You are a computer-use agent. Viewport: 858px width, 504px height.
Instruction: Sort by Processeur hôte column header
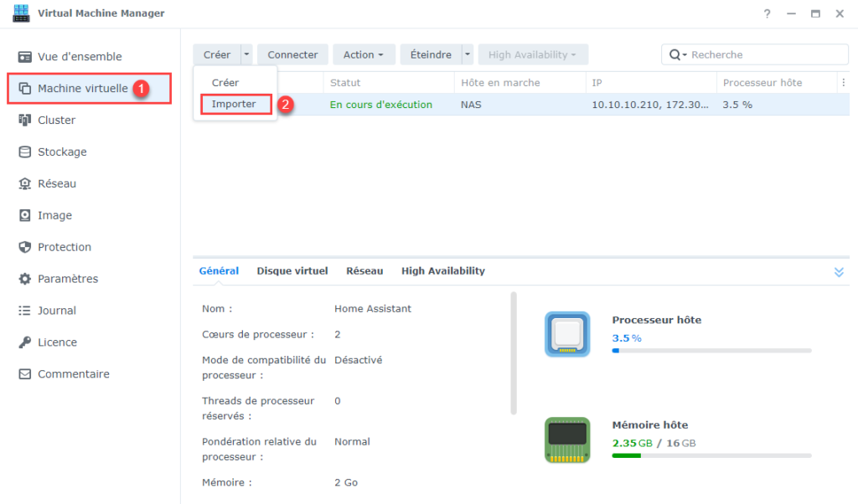777,83
